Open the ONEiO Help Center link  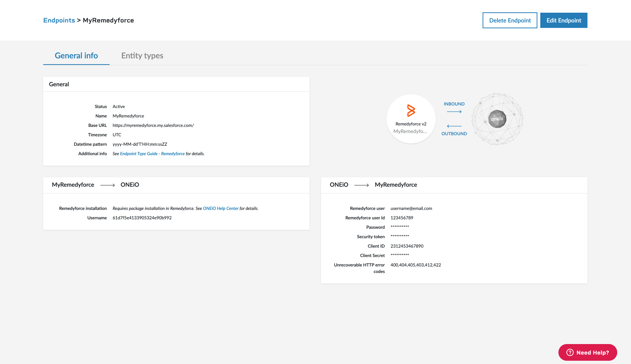click(x=221, y=208)
